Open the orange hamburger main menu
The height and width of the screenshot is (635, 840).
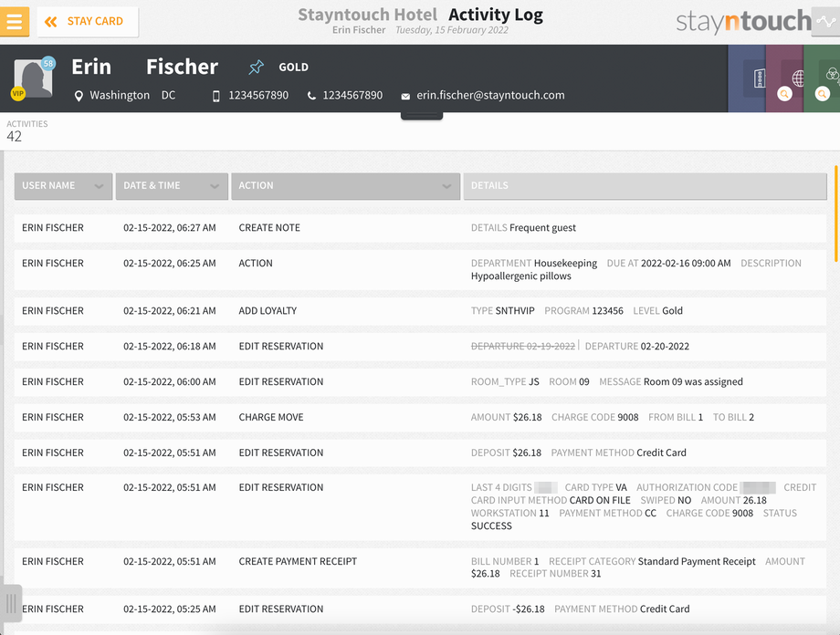tap(15, 21)
